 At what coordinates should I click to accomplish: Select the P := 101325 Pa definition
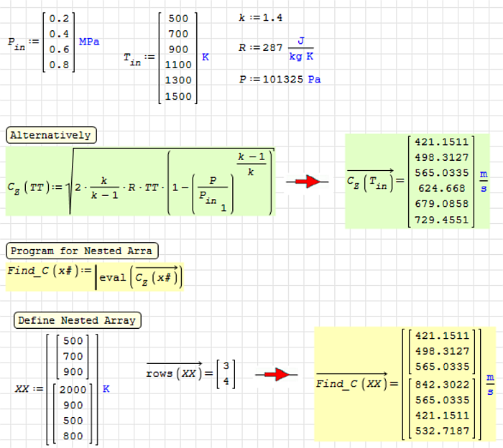click(x=280, y=79)
